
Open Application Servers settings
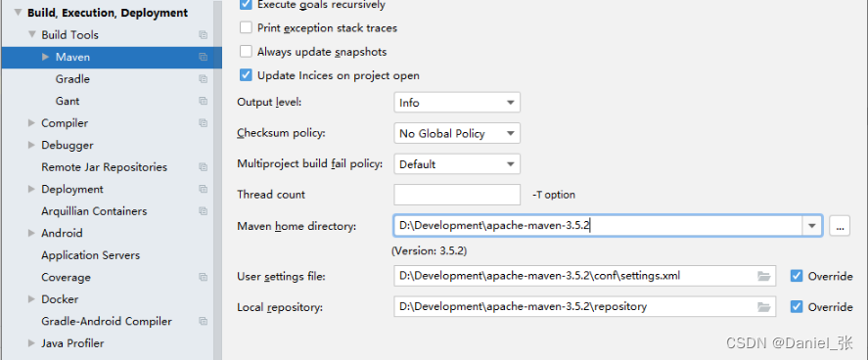coord(90,255)
